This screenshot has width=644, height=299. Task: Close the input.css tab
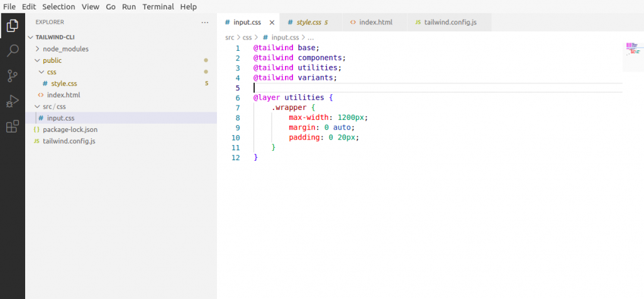(272, 23)
